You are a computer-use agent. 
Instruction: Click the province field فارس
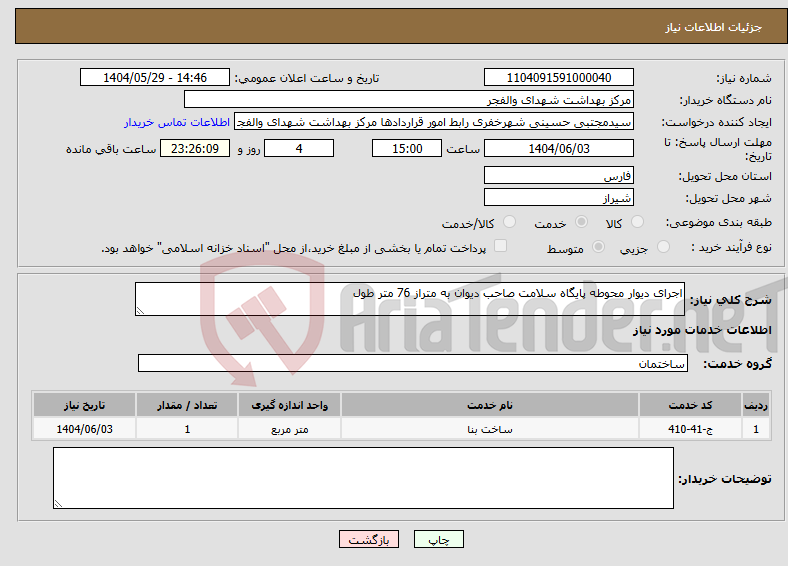pos(558,175)
